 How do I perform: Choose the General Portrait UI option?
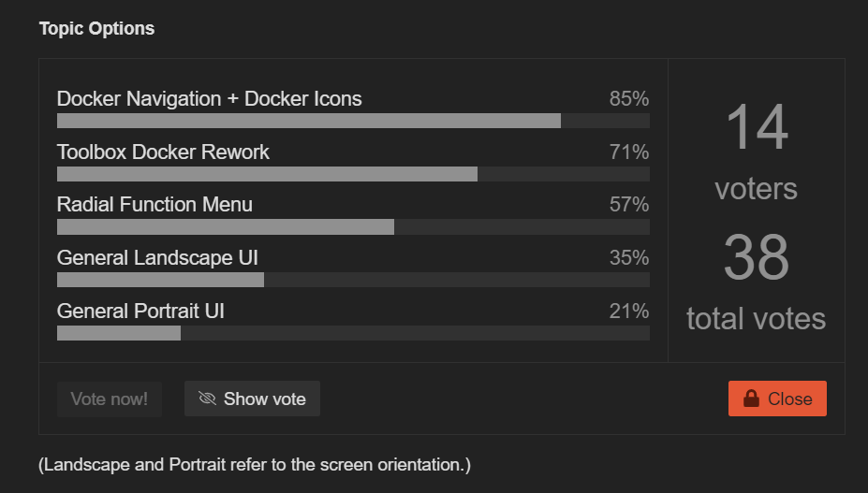click(x=140, y=311)
